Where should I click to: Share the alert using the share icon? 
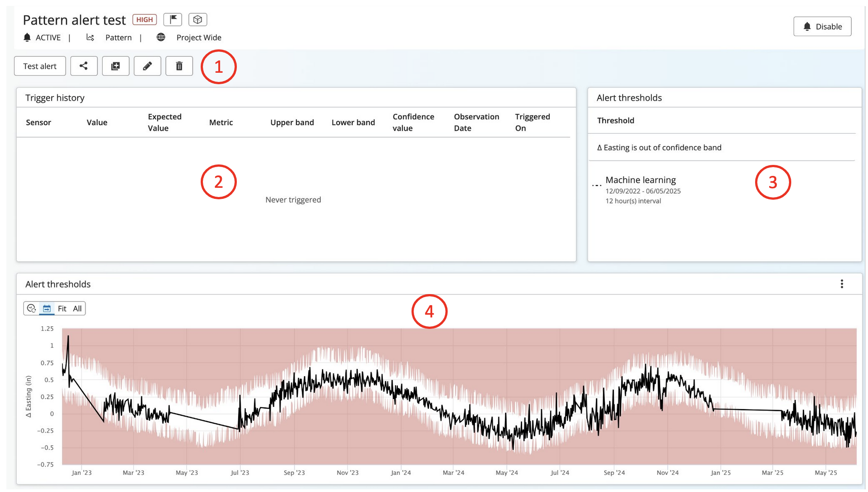tap(84, 66)
